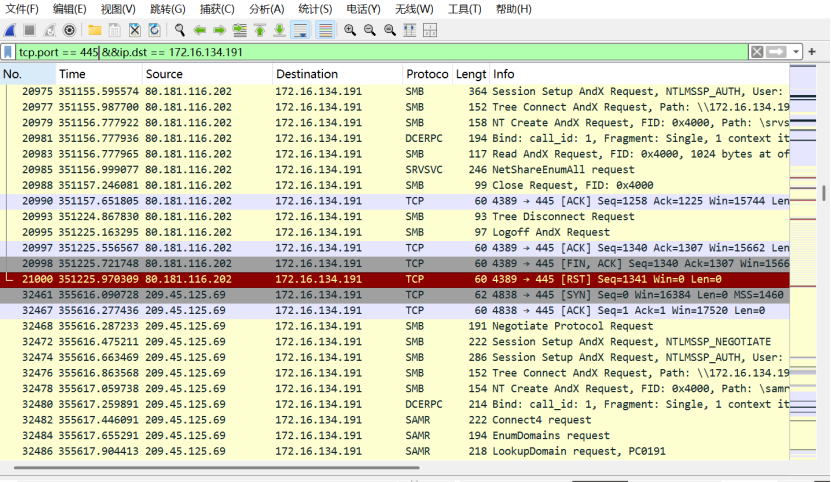Viewport: 831px width, 482px height.
Task: Open the 帮助(H) menu
Action: 513,9
